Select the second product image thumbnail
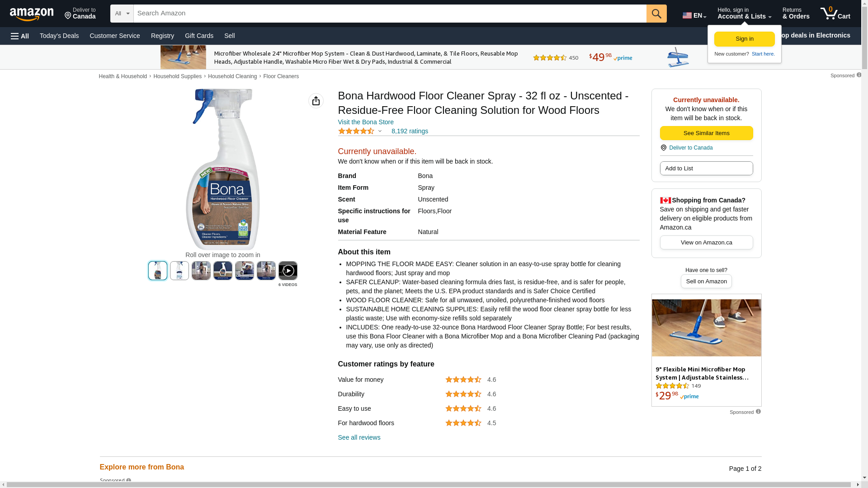Image resolution: width=868 pixels, height=488 pixels. [x=179, y=271]
